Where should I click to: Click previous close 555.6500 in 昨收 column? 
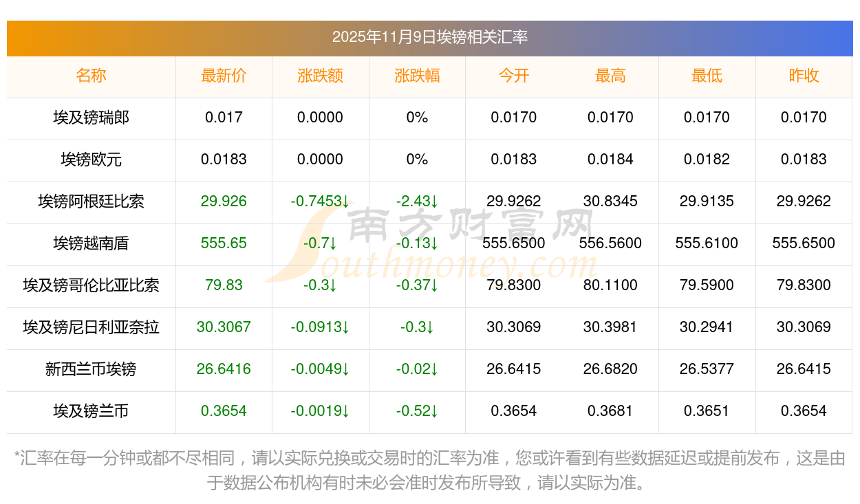click(804, 243)
